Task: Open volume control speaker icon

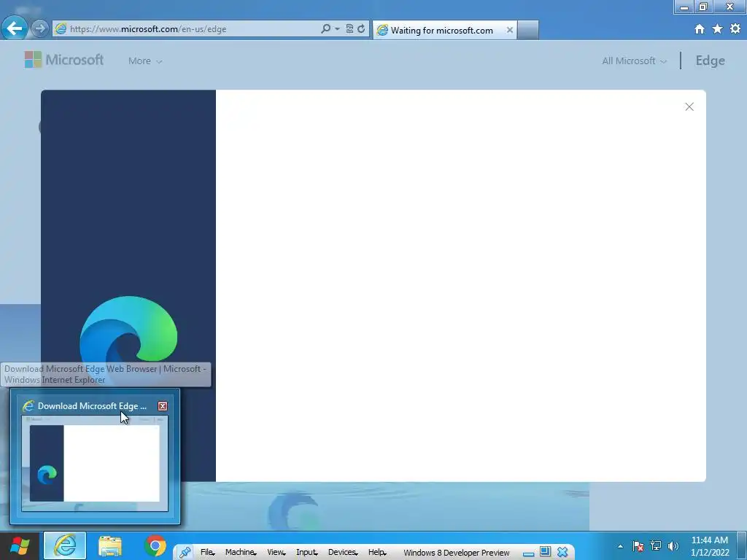Action: click(x=673, y=545)
